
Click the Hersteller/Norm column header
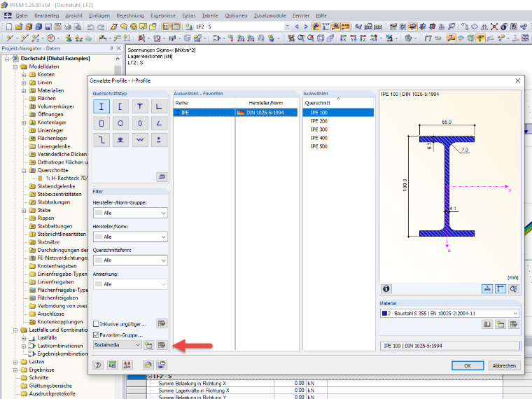pos(266,103)
